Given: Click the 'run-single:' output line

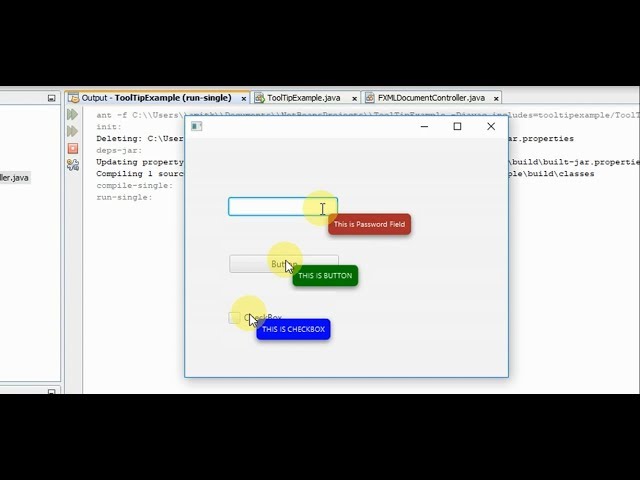Looking at the screenshot, I should [124, 198].
